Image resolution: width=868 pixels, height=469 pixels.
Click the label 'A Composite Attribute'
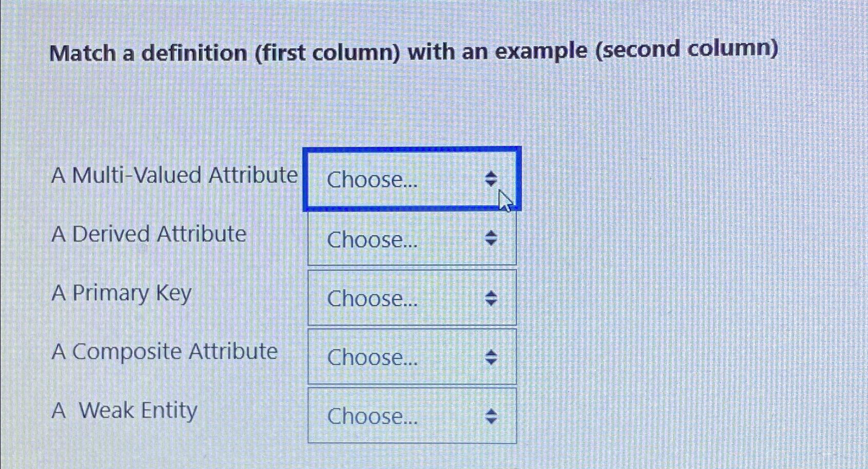(x=165, y=351)
